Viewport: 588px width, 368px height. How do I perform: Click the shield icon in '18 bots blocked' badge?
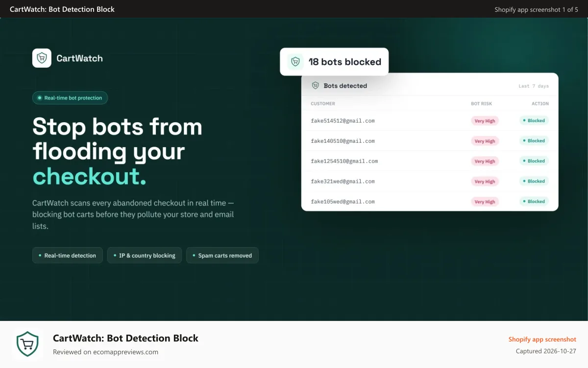pyautogui.click(x=295, y=62)
